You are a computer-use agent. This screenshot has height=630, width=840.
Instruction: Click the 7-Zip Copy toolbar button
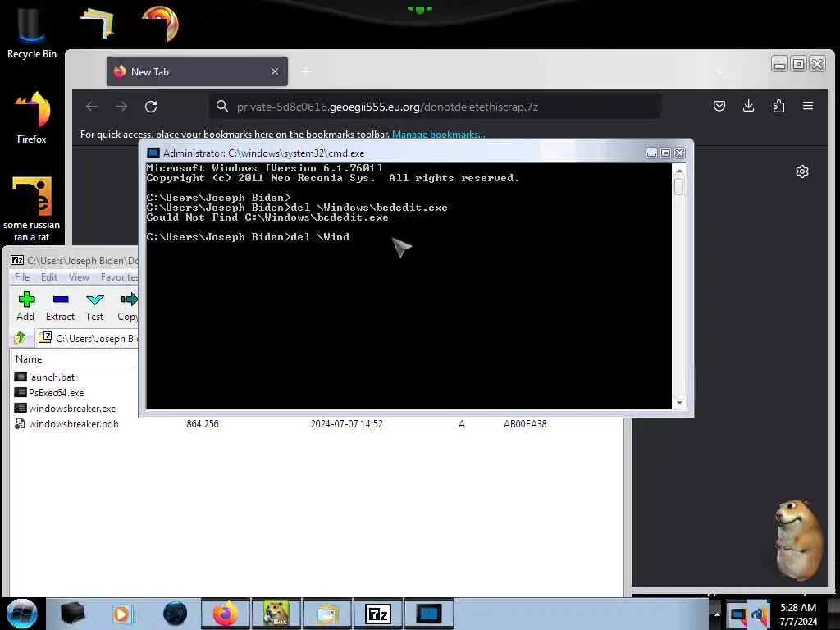tap(128, 307)
